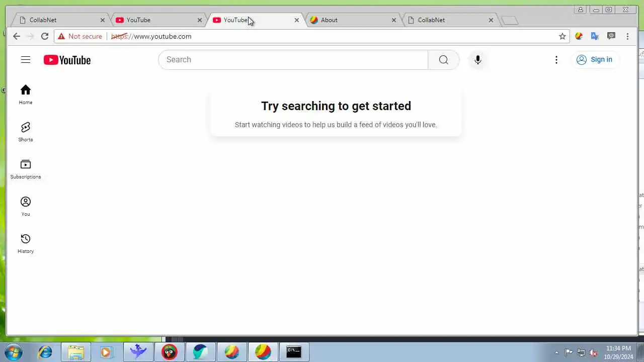
Task: Go to Home in sidebar
Action: 26,95
